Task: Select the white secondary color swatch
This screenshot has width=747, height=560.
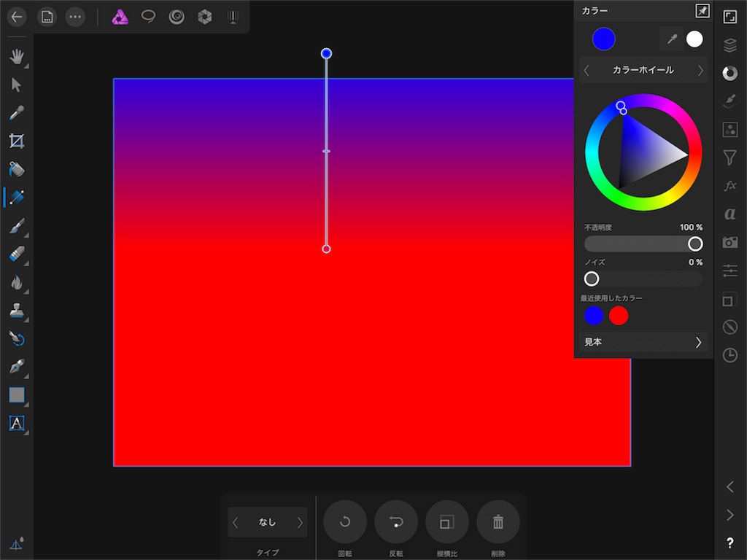Action: [x=694, y=39]
